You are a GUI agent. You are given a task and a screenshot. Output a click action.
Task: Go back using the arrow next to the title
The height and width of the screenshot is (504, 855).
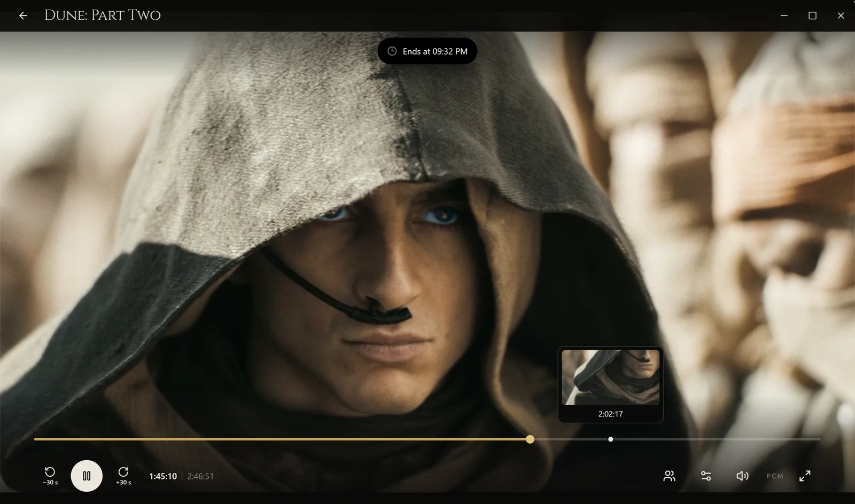pos(23,15)
